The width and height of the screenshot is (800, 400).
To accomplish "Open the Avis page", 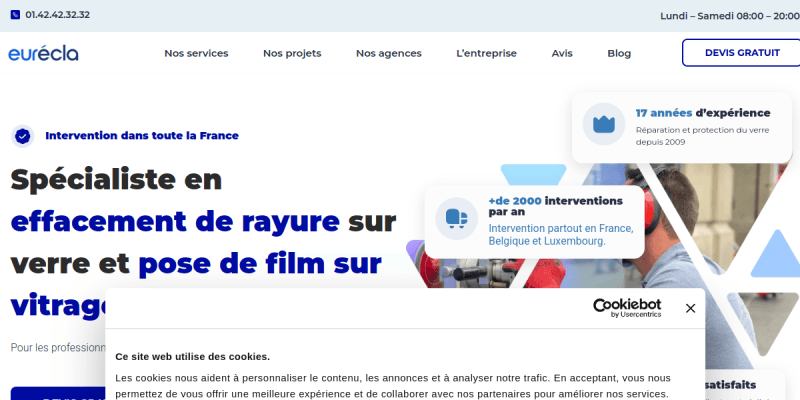I will [x=562, y=53].
